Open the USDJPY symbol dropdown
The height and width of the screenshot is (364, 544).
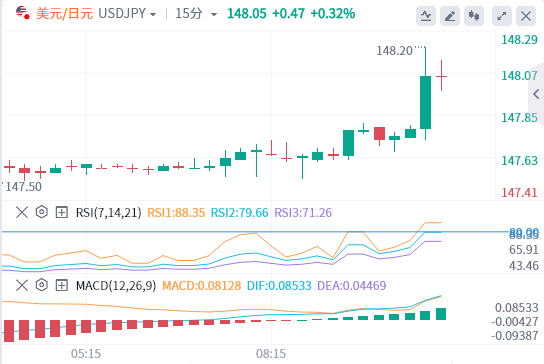[127, 14]
